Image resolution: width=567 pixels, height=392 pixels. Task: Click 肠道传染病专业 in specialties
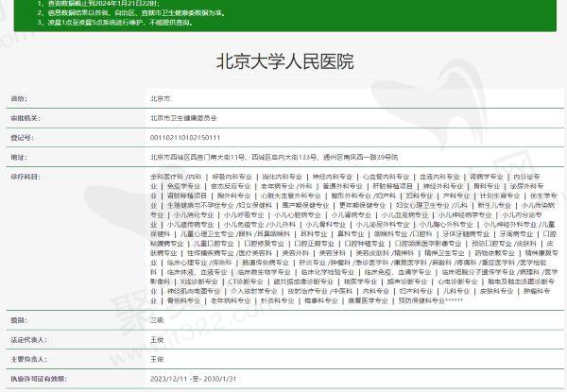coord(266,263)
